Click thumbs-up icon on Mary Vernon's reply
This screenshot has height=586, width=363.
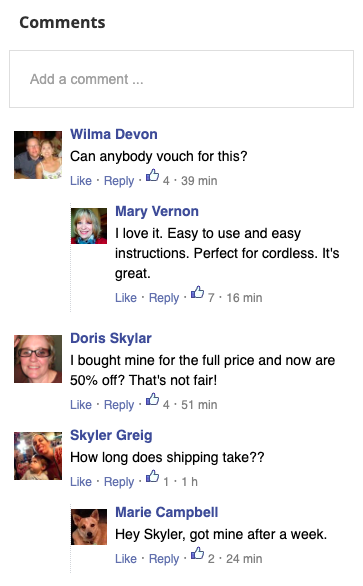click(197, 292)
